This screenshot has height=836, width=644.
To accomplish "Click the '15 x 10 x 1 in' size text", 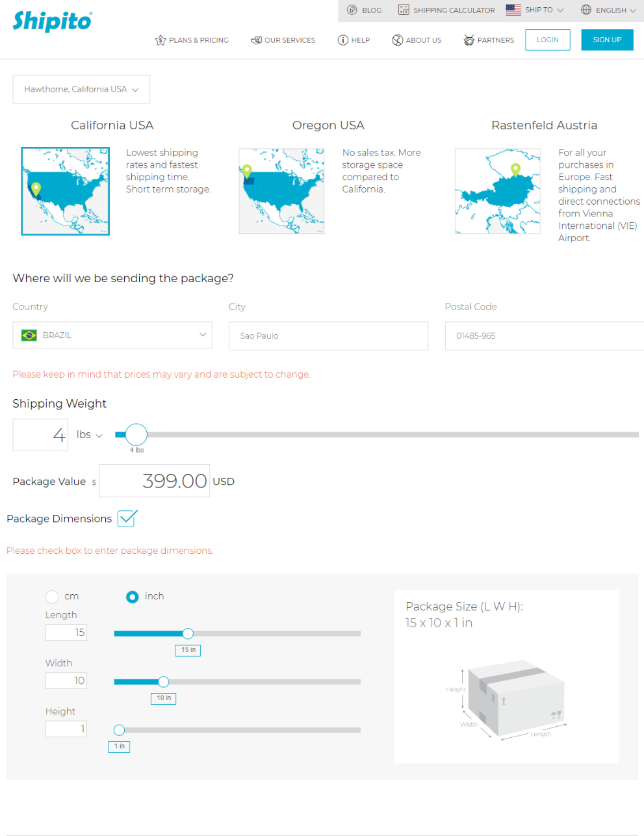I will click(x=439, y=623).
